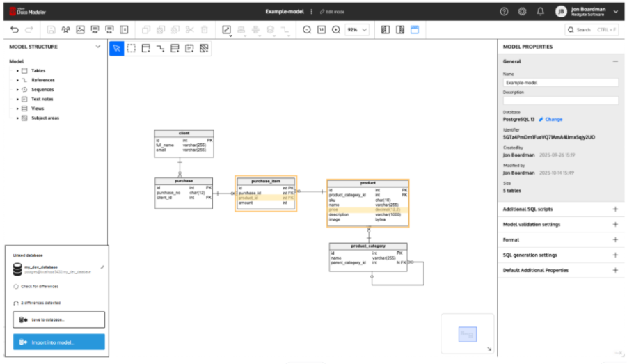Viewport: 627px width, 364px height.
Task: Toggle the left panel layout button
Action: click(386, 30)
